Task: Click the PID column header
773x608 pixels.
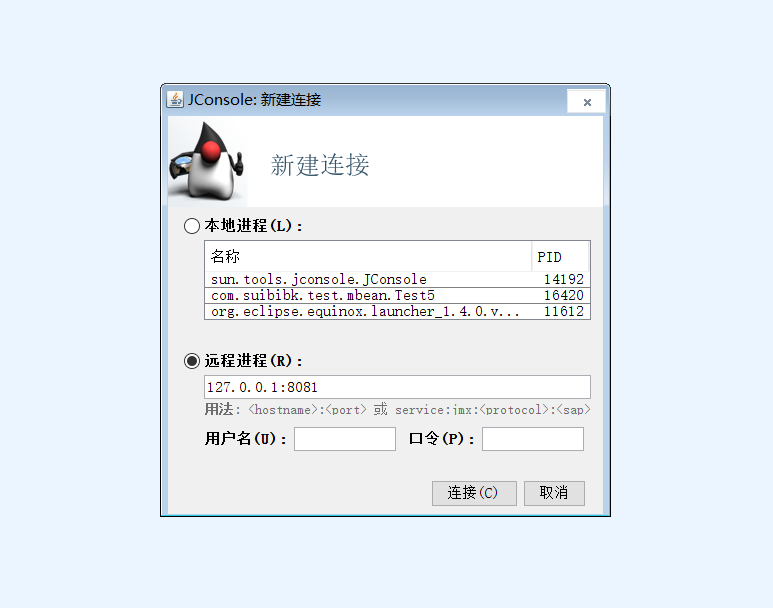Action: coord(560,256)
